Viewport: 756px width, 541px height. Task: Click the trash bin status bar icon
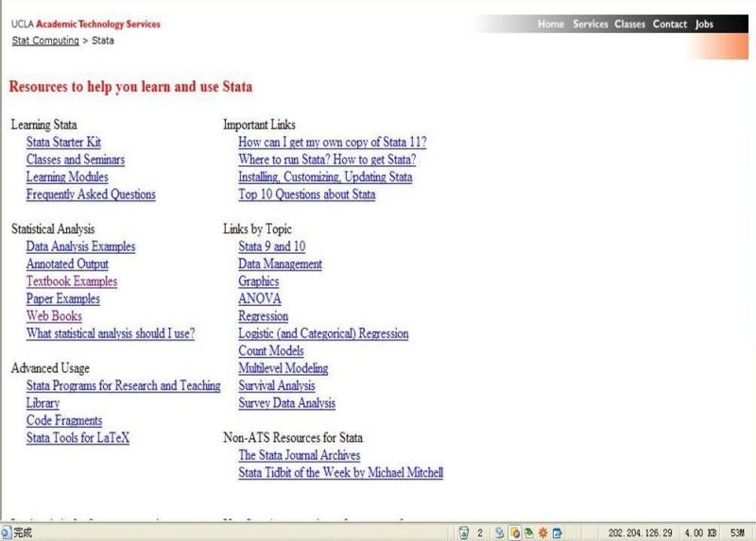coord(463,533)
